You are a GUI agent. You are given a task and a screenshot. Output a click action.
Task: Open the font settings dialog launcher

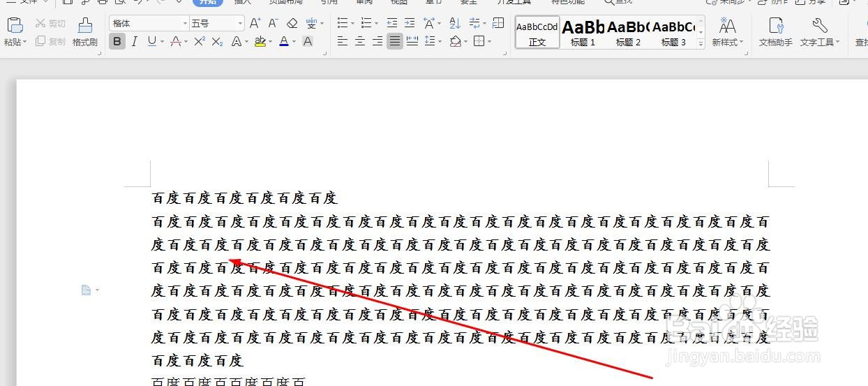tap(326, 52)
